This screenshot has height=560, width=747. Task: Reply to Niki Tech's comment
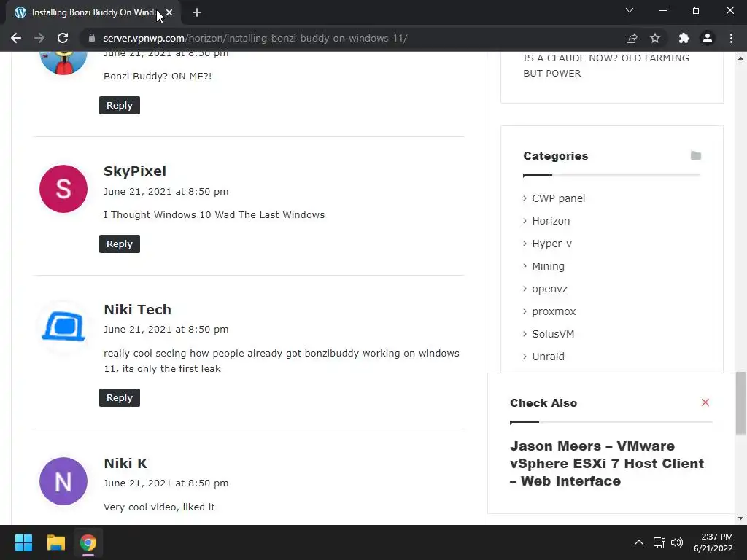pos(120,397)
